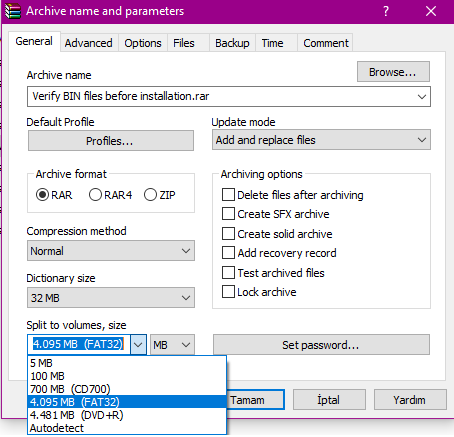Go to the Comment tab
This screenshot has width=454, height=437.
(x=326, y=43)
